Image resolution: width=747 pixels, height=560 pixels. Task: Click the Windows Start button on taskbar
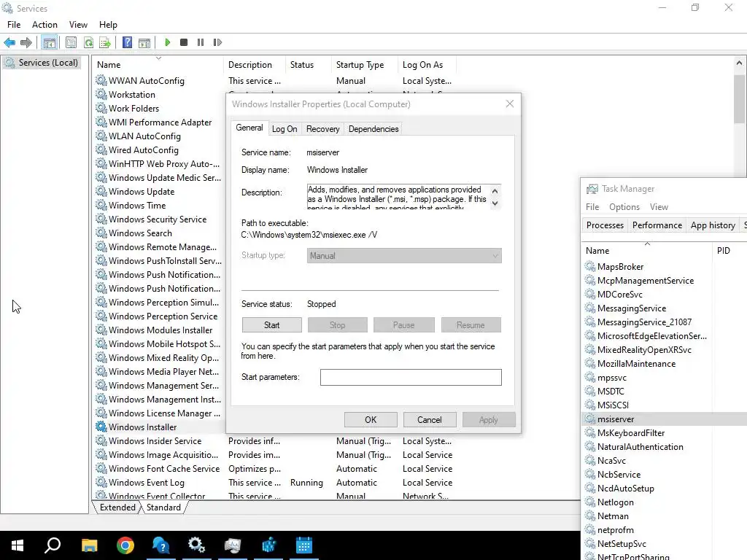click(x=18, y=545)
